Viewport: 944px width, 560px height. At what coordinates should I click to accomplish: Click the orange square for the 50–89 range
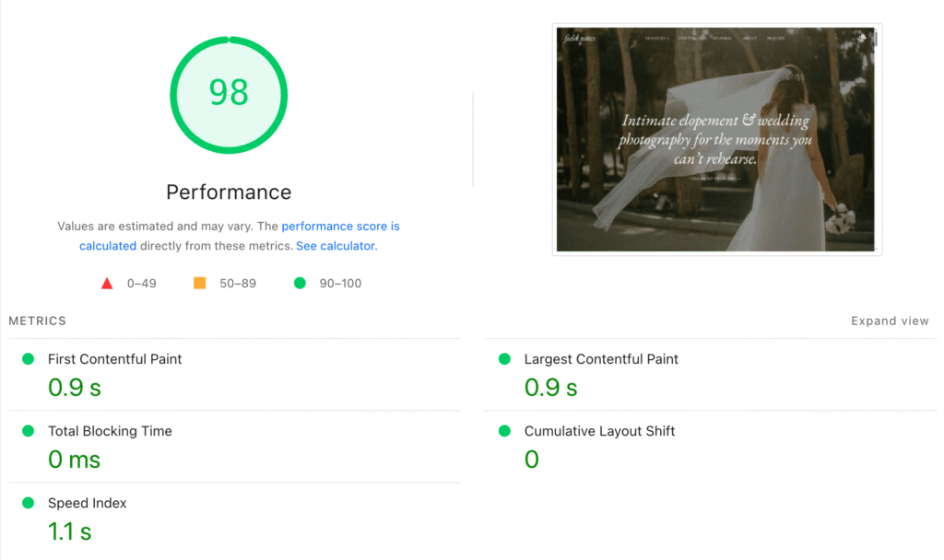[x=200, y=283]
